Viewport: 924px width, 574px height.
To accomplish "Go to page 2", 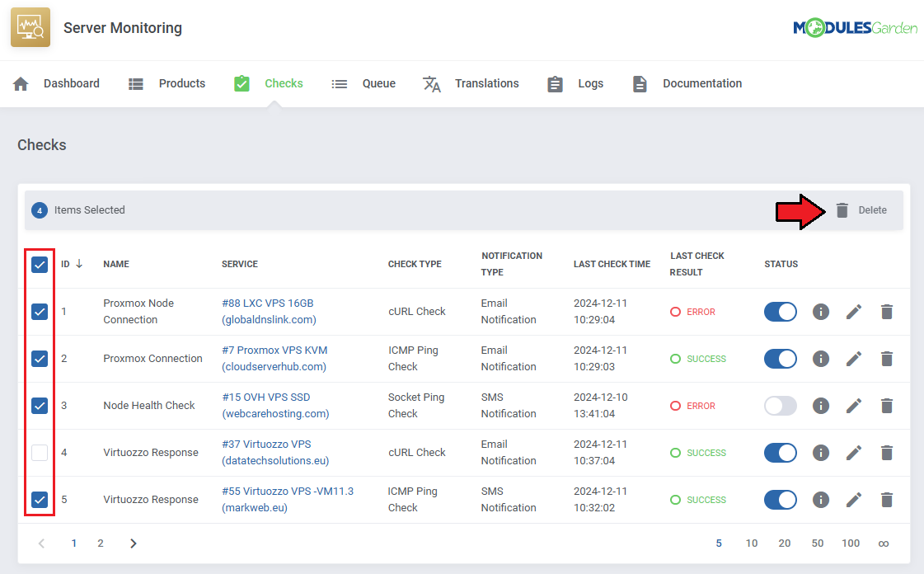I will 101,543.
